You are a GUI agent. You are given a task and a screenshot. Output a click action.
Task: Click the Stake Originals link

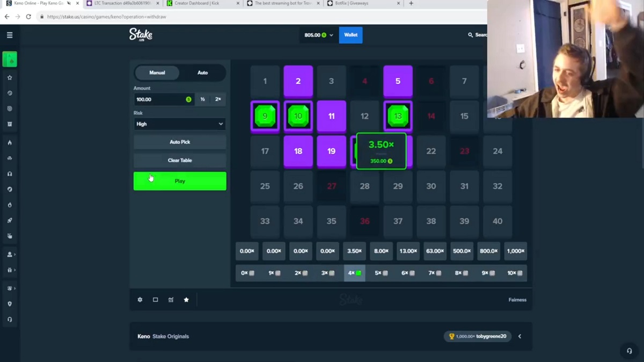click(x=171, y=336)
